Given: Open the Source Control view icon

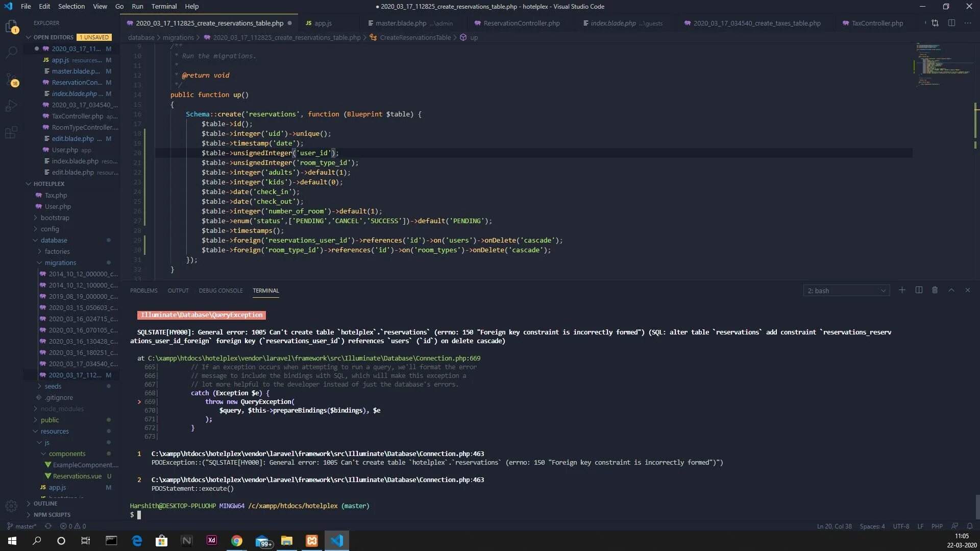Looking at the screenshot, I should click(11, 80).
